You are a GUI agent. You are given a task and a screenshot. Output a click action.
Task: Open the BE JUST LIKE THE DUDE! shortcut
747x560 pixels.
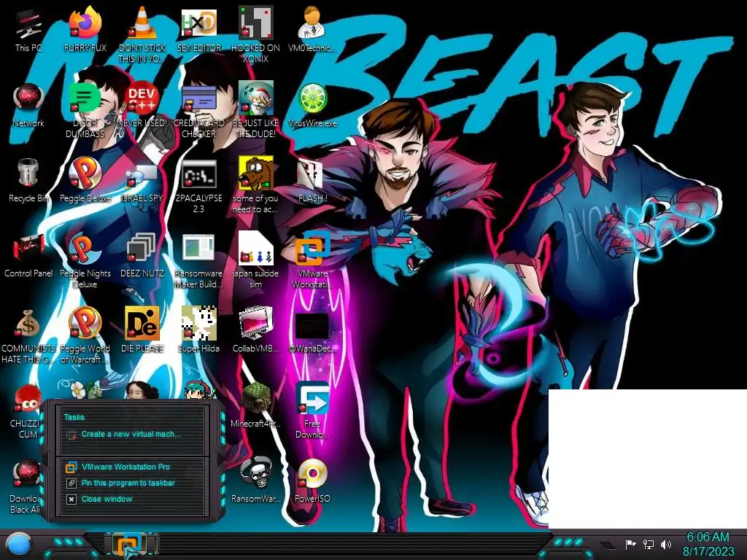click(255, 111)
